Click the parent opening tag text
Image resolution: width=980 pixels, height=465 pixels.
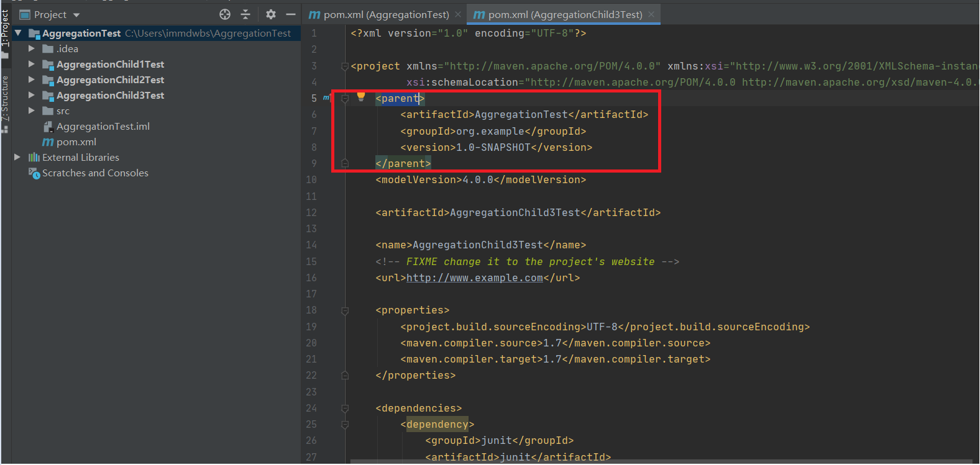(x=400, y=99)
